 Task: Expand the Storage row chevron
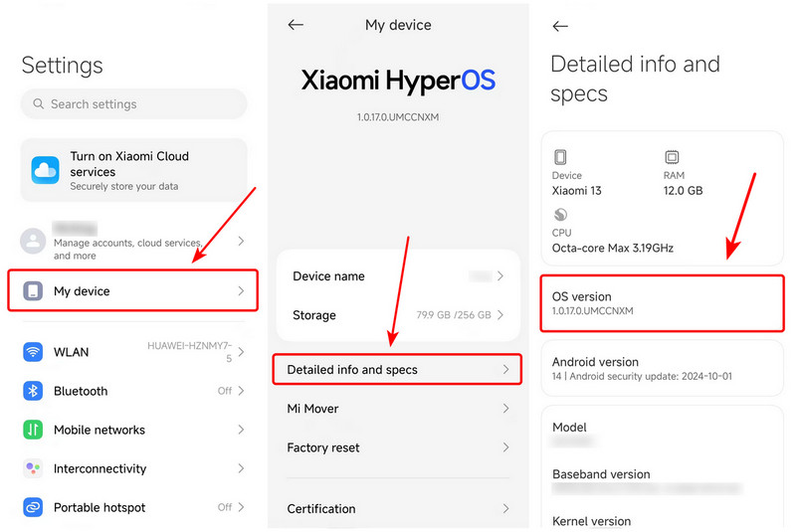tap(500, 315)
